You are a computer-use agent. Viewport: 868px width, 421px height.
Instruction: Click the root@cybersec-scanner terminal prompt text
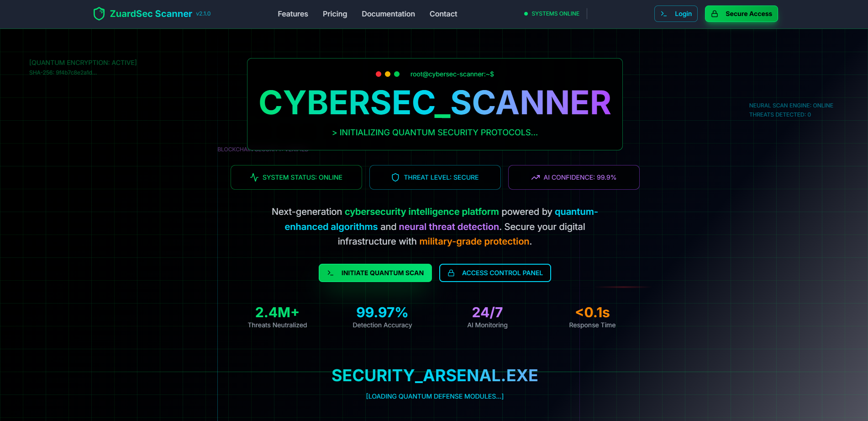point(452,74)
